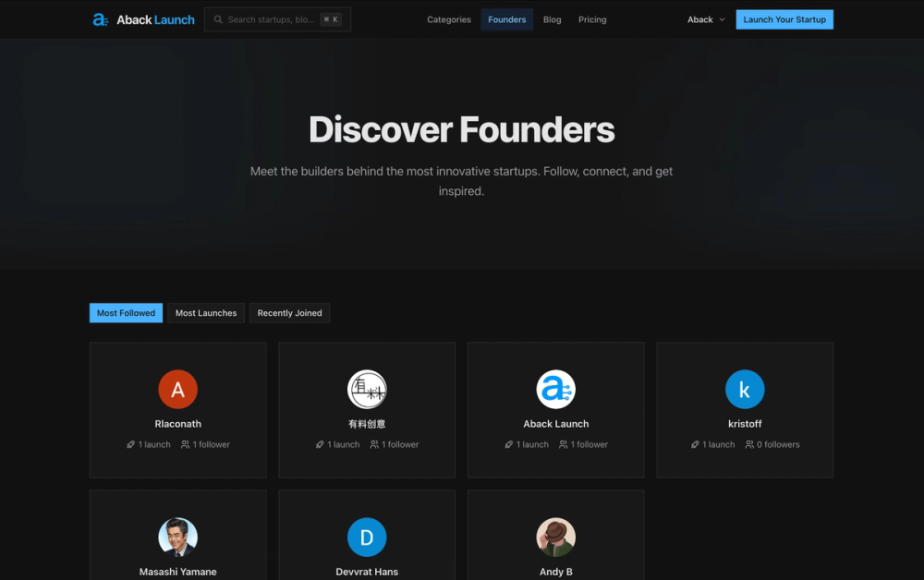Click '1 launch' text on kristoff card
This screenshot has height=580, width=924.
[719, 444]
